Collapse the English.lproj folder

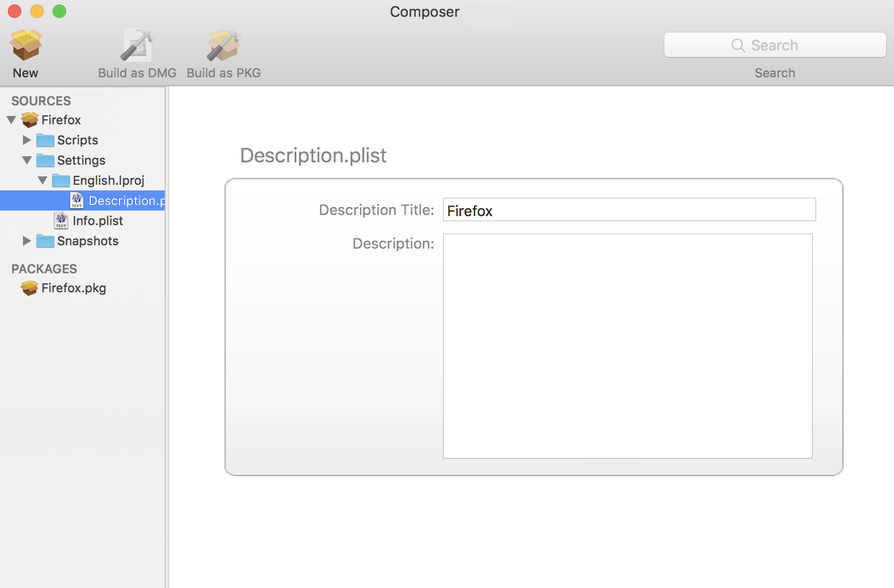43,180
